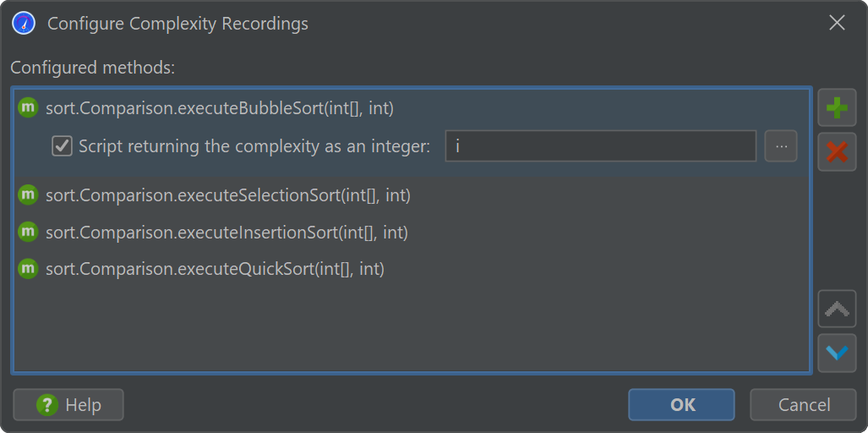Viewport: 868px width, 433px height.
Task: Uncheck the complexity script checkbox
Action: [x=62, y=146]
